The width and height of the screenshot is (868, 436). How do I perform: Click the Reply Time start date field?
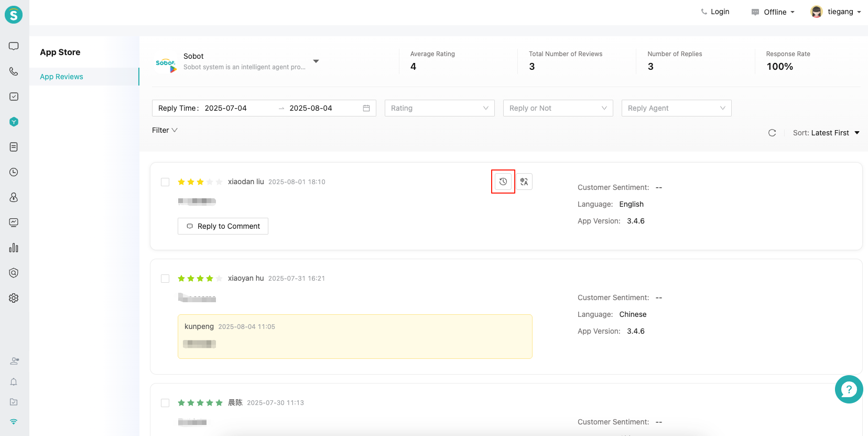pyautogui.click(x=226, y=108)
